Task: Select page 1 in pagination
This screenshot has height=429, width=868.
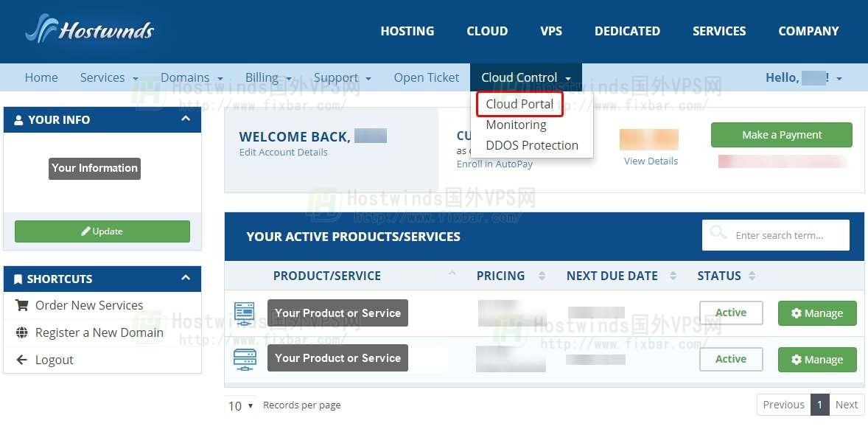Action: [x=820, y=405]
